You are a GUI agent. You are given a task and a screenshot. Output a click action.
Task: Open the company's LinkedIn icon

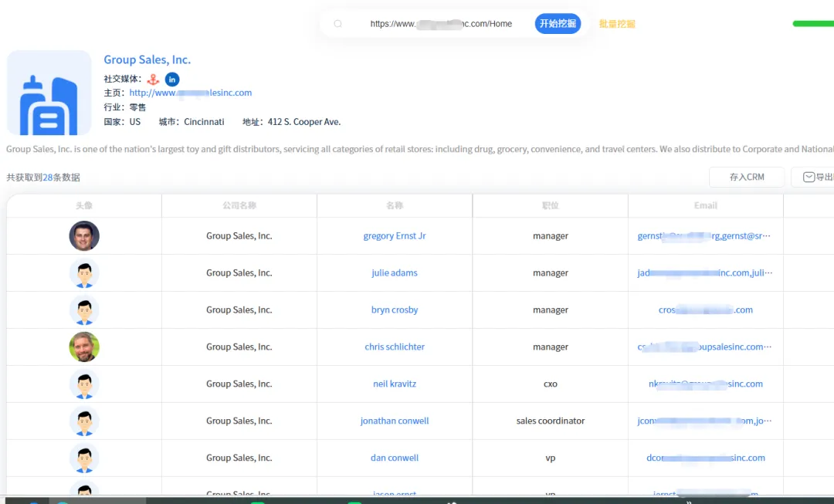click(171, 79)
